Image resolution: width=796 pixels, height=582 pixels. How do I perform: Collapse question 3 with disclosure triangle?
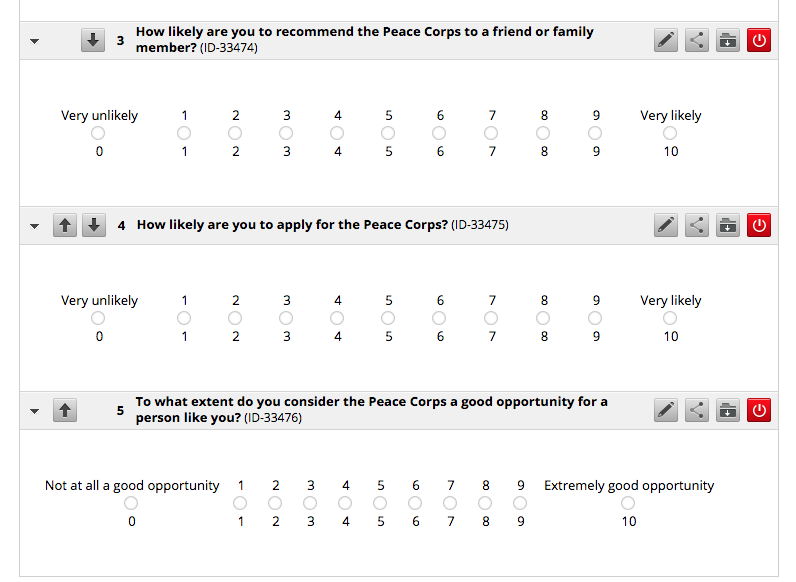pyautogui.click(x=35, y=42)
